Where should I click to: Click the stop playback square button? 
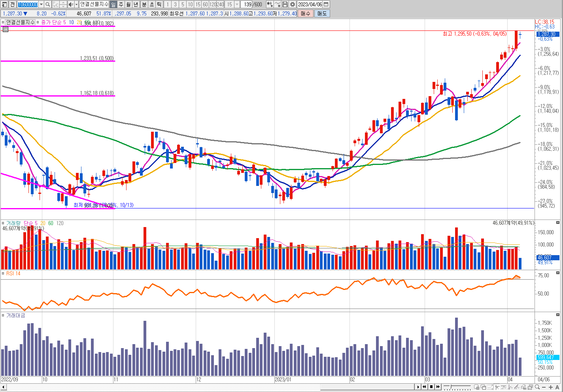click(431, 387)
